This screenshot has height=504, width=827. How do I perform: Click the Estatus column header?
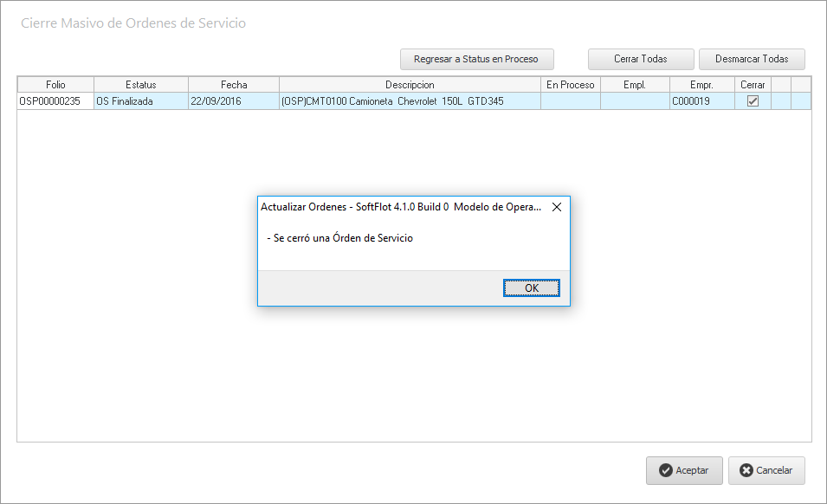(x=140, y=85)
